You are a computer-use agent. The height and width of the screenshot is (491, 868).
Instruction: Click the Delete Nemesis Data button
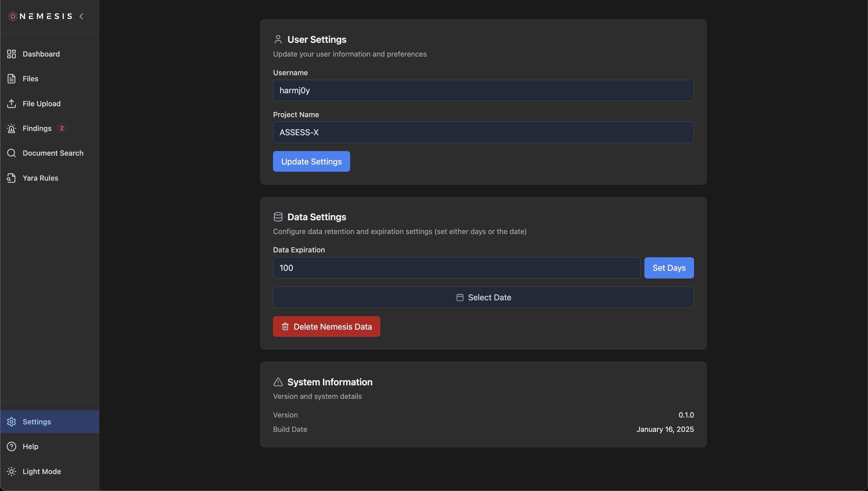pos(326,326)
